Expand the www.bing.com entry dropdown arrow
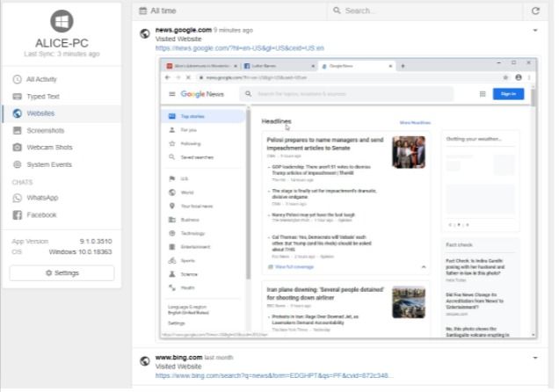The height and width of the screenshot is (392, 559). click(x=535, y=358)
